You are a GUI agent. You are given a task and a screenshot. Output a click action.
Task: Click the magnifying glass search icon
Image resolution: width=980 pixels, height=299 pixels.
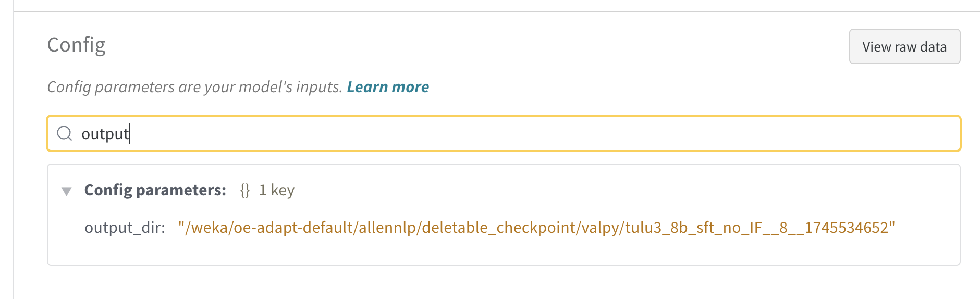click(64, 133)
